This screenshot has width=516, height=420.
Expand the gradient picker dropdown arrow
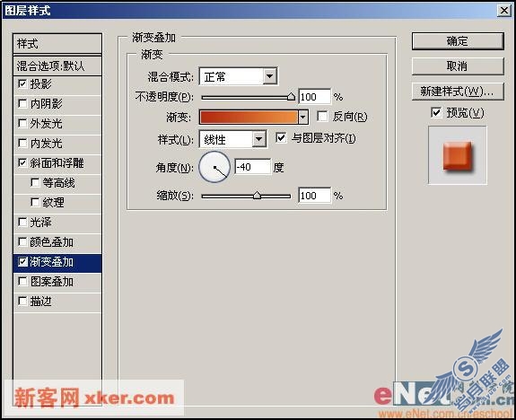point(302,117)
